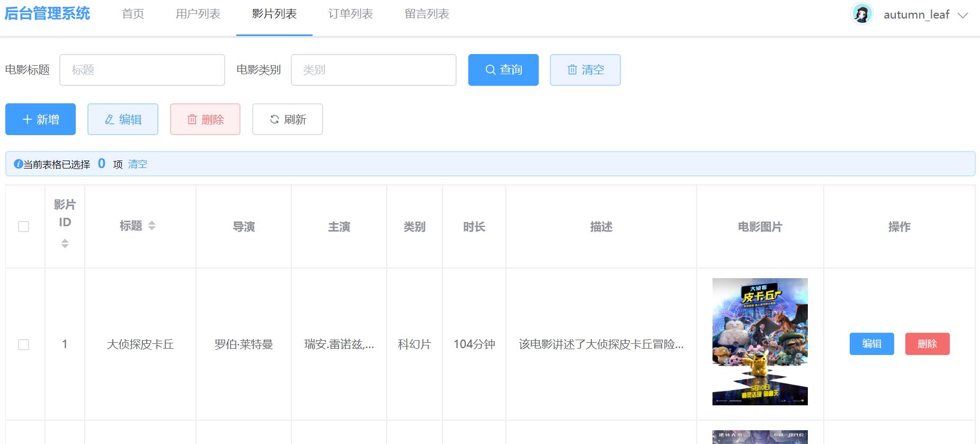This screenshot has height=444, width=980.
Task: Click the autumn_leaf username
Action: click(x=916, y=15)
